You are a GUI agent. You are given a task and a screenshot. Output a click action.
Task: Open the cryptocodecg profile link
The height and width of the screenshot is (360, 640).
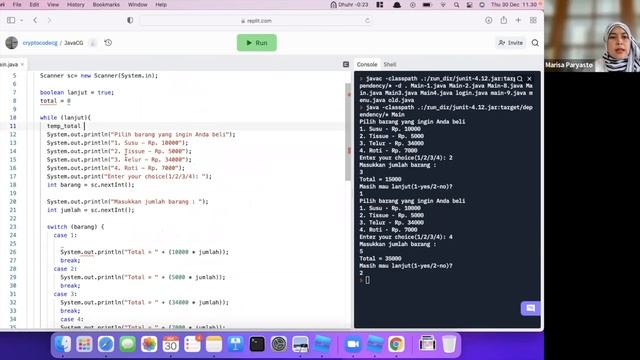click(x=40, y=42)
